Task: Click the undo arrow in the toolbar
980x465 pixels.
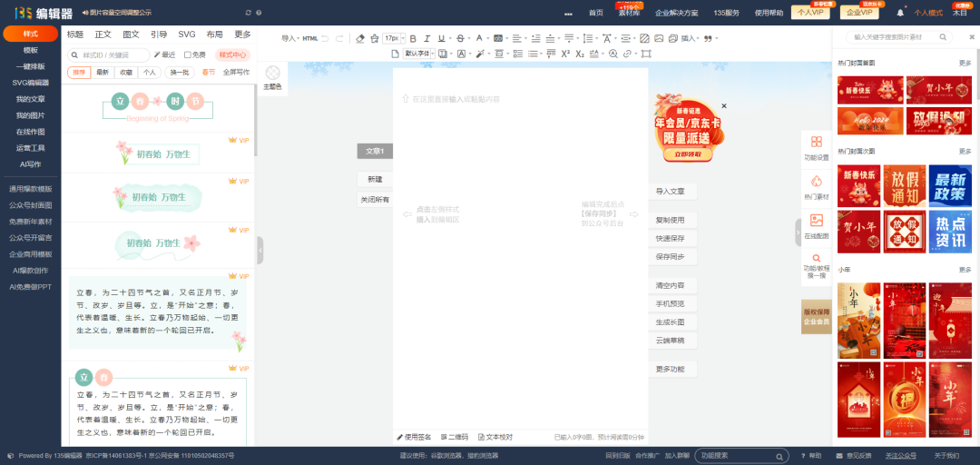Action: tap(326, 39)
